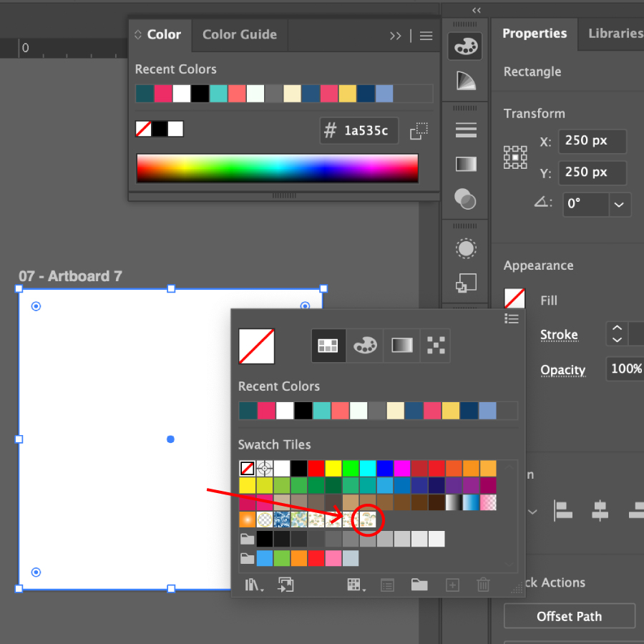Click the Y position field
The height and width of the screenshot is (644, 644).
[592, 172]
